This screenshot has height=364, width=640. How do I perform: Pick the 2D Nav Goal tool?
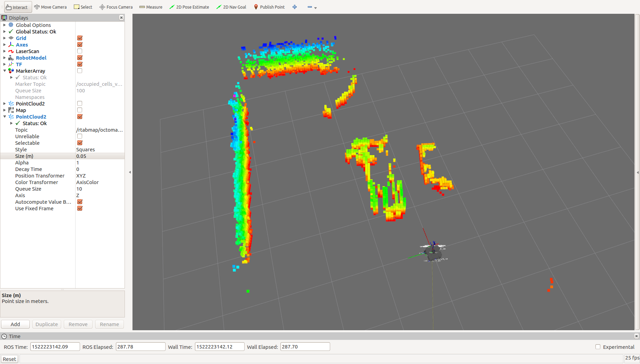[x=231, y=7]
